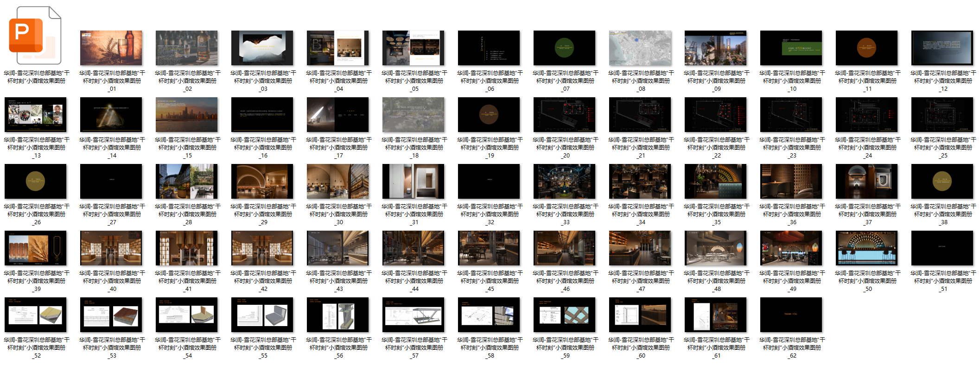Select bar counter thumbnail ending _46

pos(565,248)
